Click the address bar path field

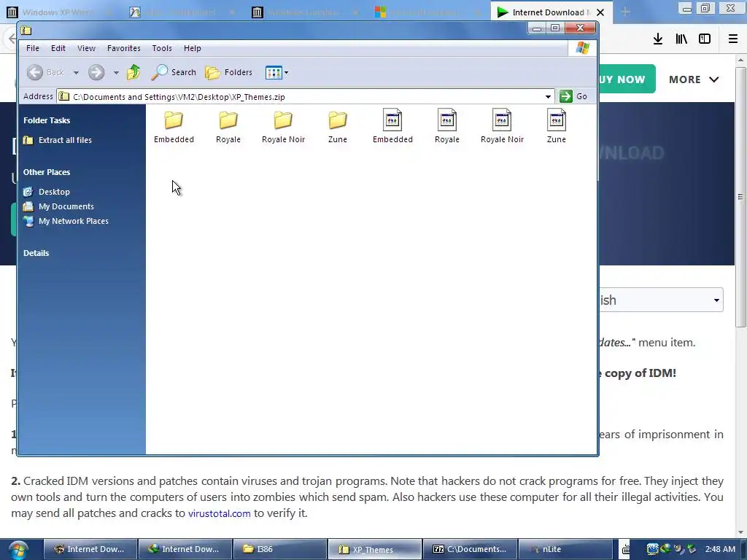click(x=305, y=97)
